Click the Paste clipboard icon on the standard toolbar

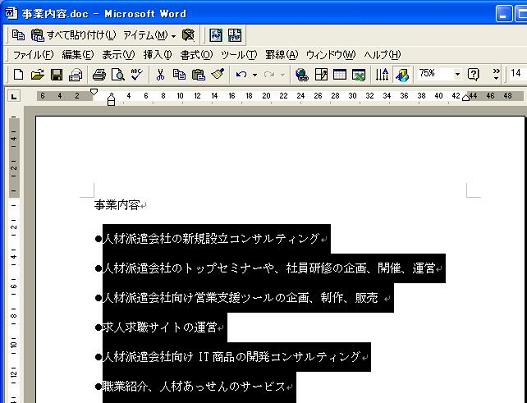coord(198,74)
